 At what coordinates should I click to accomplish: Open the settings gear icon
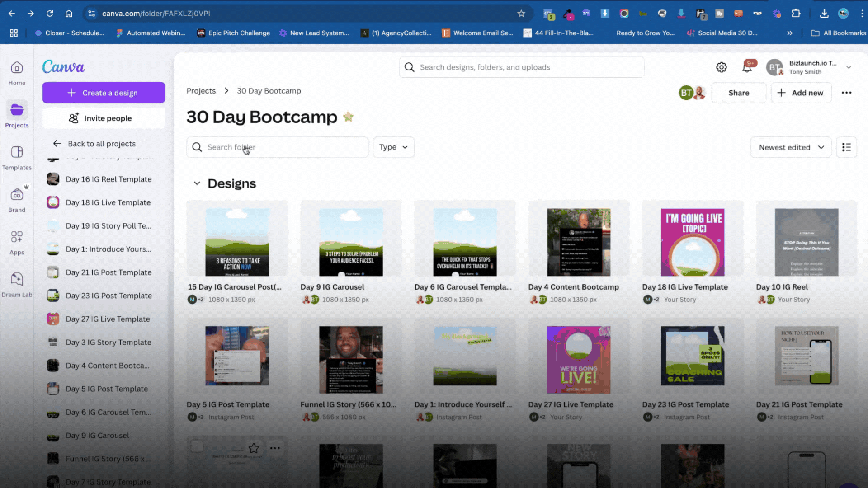click(721, 67)
